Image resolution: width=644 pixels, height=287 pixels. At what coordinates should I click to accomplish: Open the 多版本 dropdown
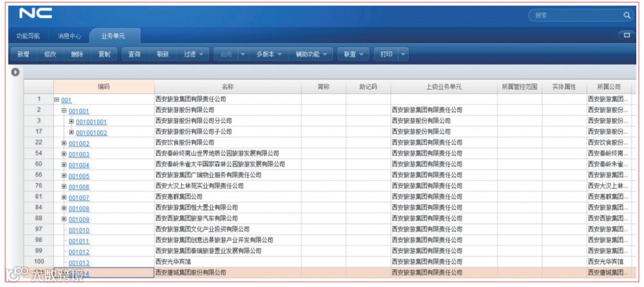[269, 54]
